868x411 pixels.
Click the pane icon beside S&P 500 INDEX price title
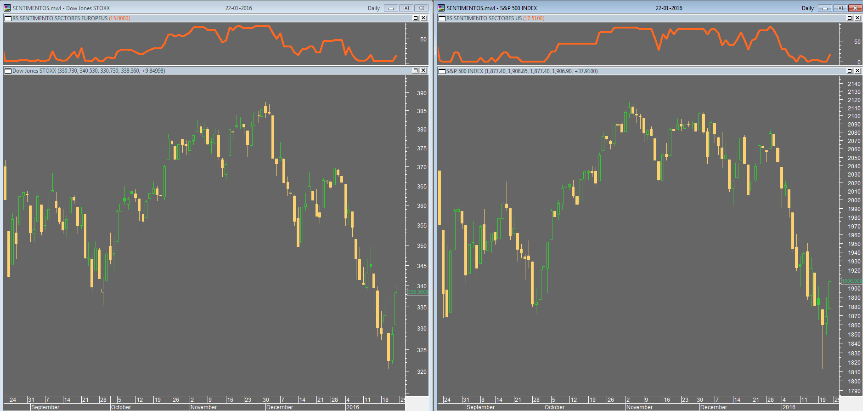coord(442,71)
